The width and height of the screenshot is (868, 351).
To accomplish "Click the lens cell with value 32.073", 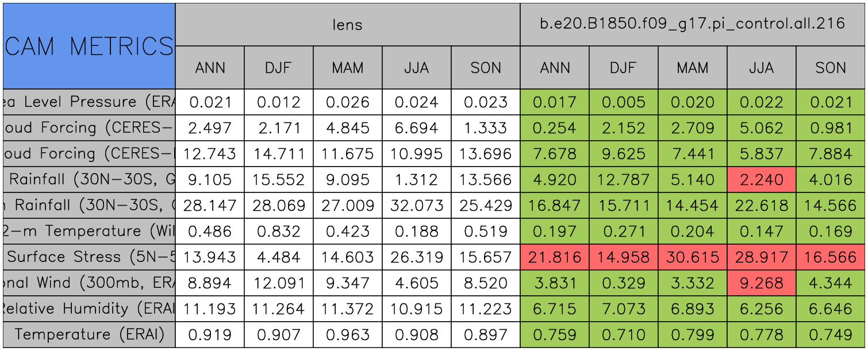I will (x=416, y=205).
